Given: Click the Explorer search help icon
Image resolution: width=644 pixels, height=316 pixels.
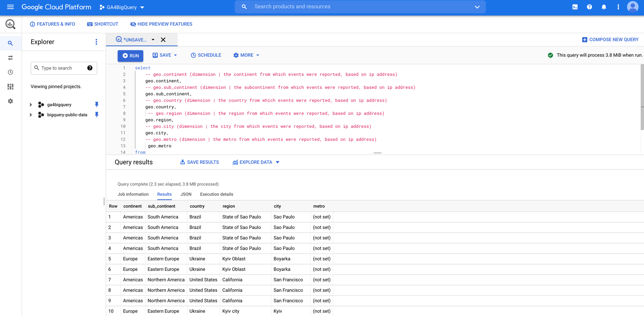Looking at the screenshot, I should tap(90, 68).
